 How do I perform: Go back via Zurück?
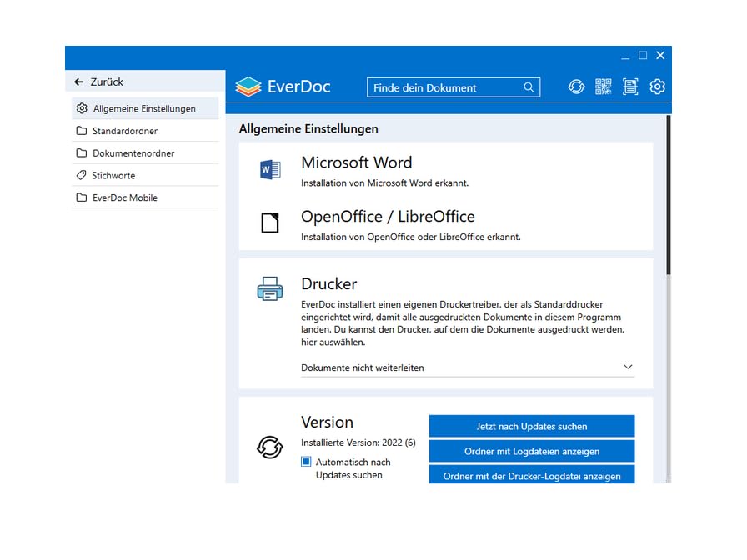pos(145,82)
